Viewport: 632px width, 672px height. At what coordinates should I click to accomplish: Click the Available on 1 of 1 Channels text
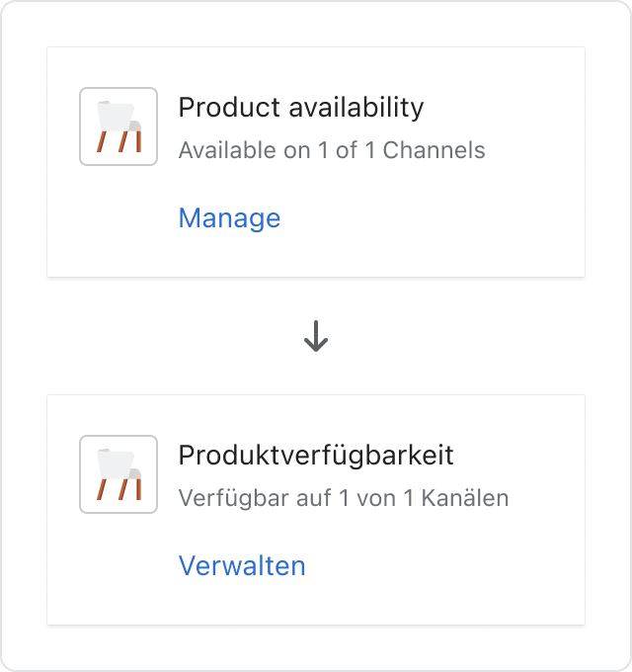click(x=332, y=150)
